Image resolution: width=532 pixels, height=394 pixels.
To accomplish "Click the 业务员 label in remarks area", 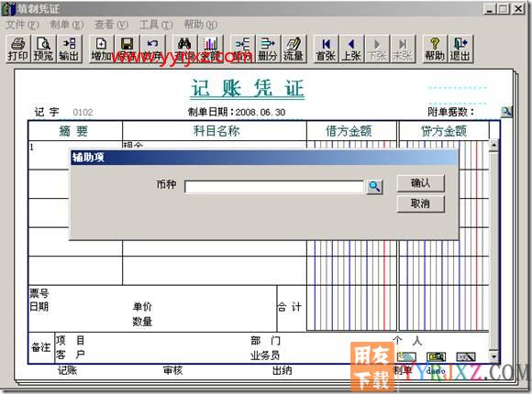I will pos(265,356).
